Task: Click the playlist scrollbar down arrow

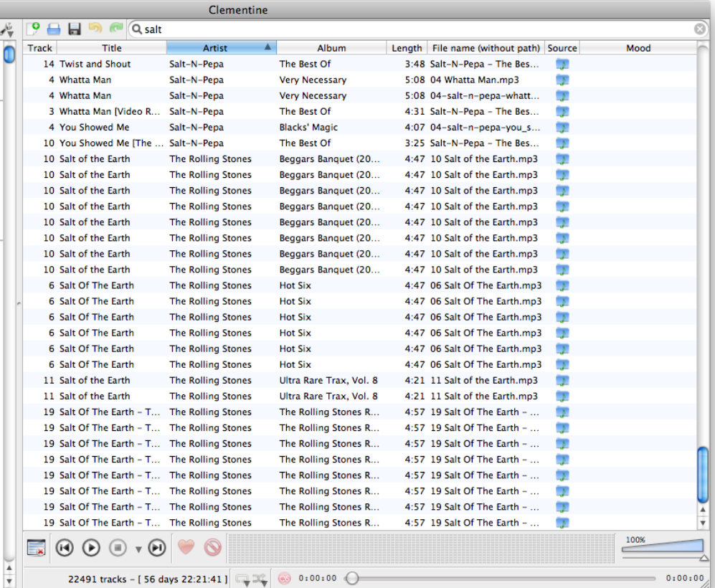Action: tap(703, 523)
